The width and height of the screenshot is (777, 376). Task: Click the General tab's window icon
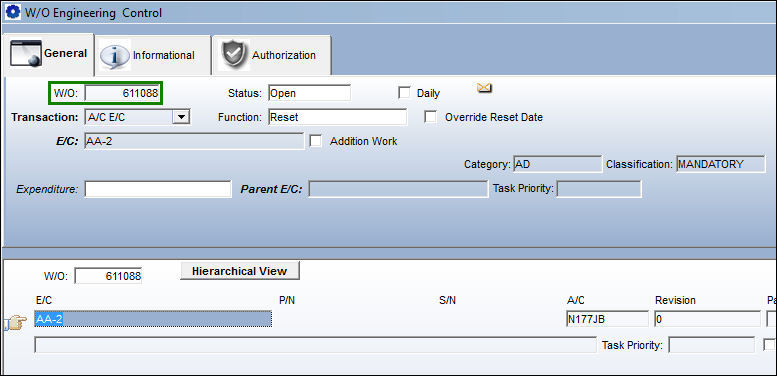tap(25, 54)
